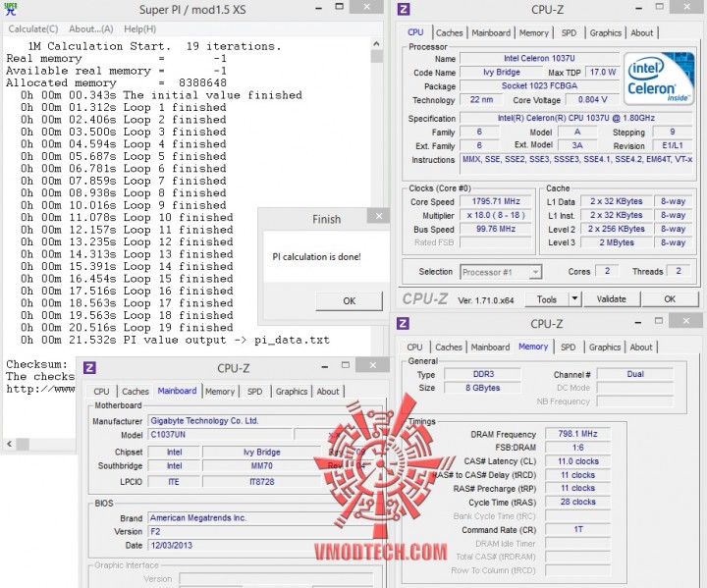707x588 pixels.
Task: Switch to the Caches tab in the top CPU-Z window
Action: point(449,33)
